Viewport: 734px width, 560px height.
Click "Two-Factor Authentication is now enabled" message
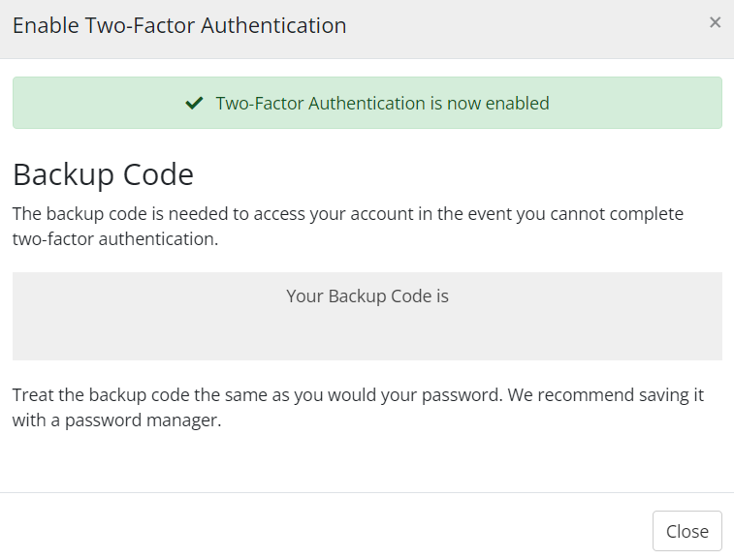[x=382, y=103]
